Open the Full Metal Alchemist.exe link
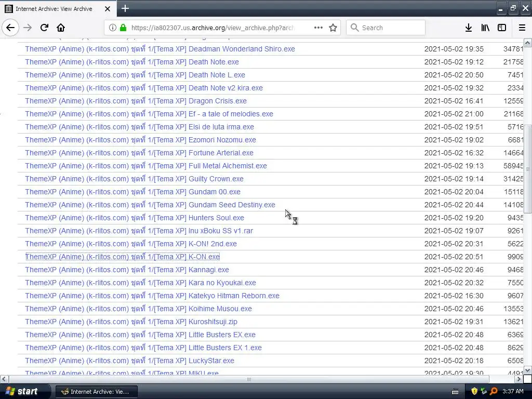The image size is (532, 399). [146, 166]
